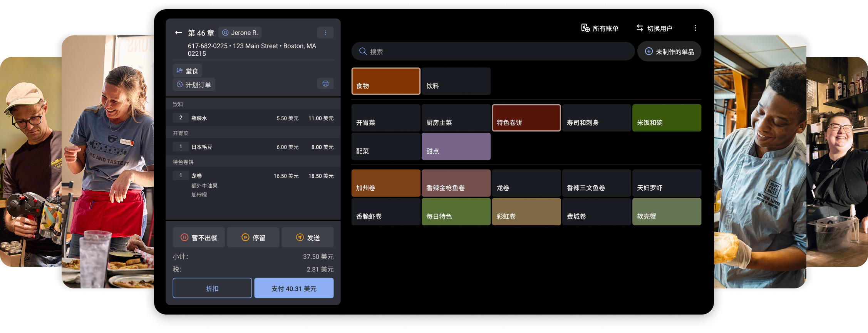
Task: Click the 加柠檬 modifier text
Action: [199, 195]
